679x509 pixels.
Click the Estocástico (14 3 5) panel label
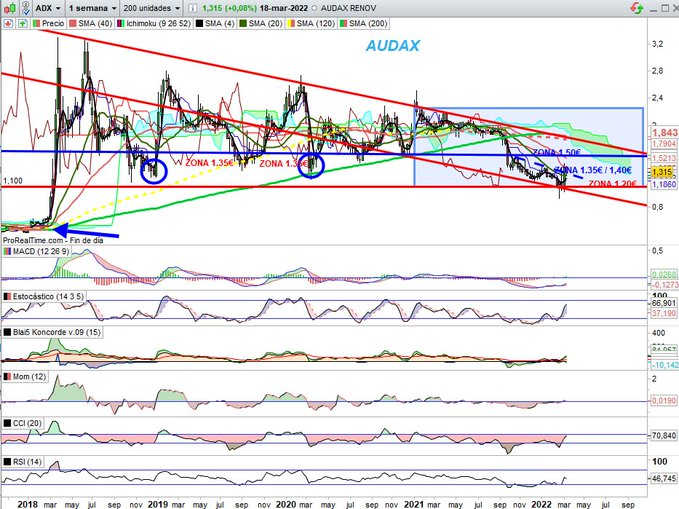point(44,296)
